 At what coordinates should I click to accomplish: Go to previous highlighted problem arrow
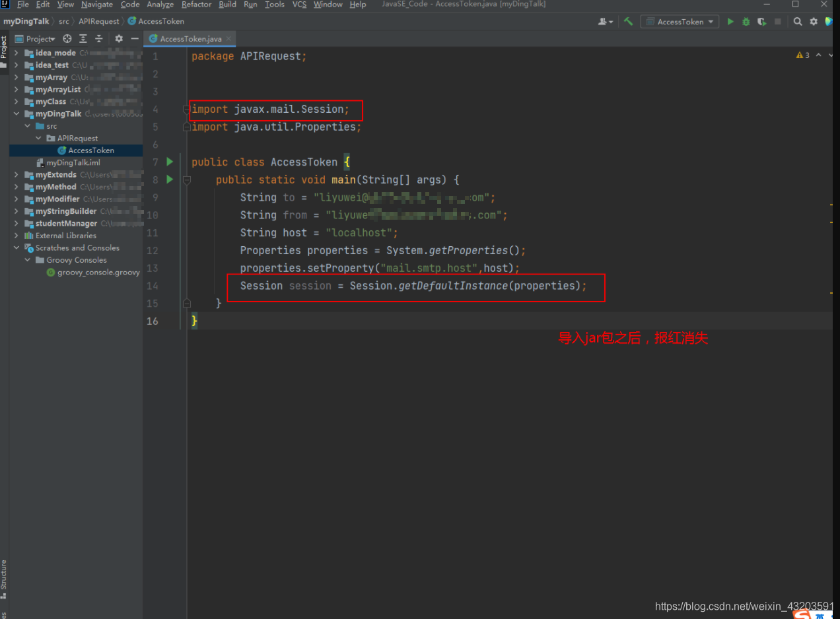[819, 55]
